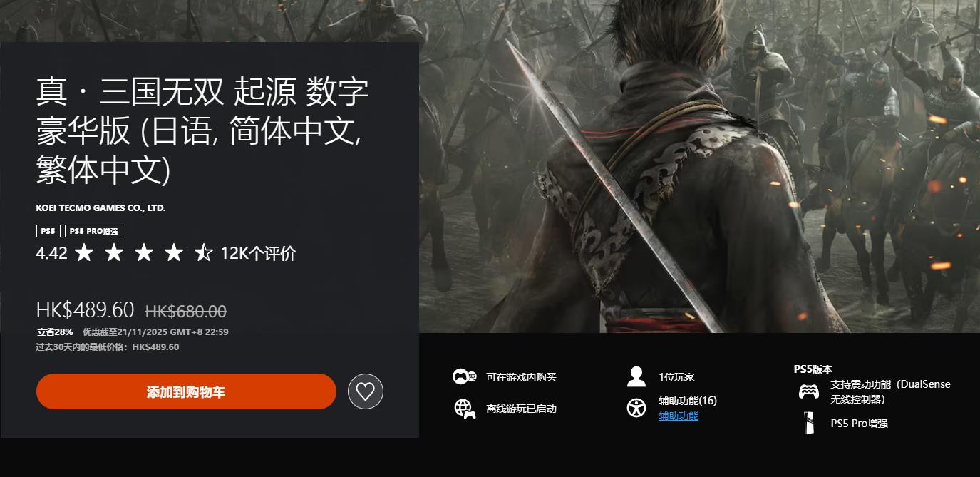
Task: Click 添加到购物车 add to cart button
Action: click(x=186, y=391)
